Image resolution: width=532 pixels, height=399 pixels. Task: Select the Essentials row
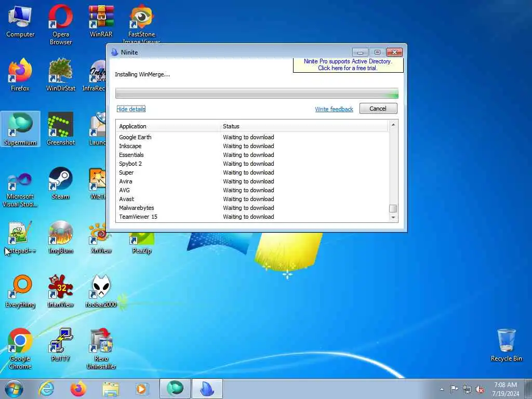coord(252,155)
